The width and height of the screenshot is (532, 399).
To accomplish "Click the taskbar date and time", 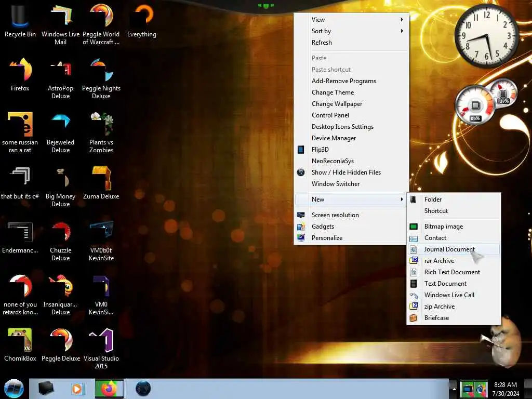I will tap(506, 389).
